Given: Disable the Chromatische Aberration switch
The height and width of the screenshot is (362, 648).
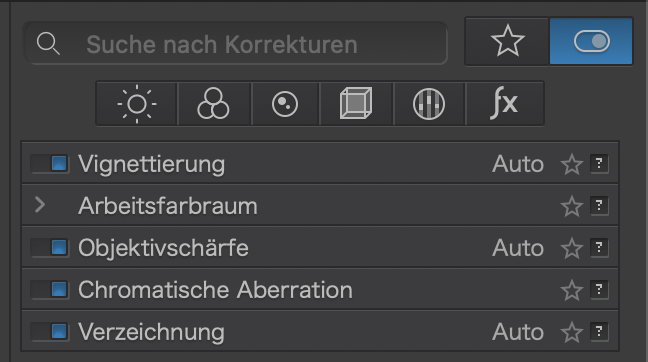Looking at the screenshot, I should coord(50,289).
